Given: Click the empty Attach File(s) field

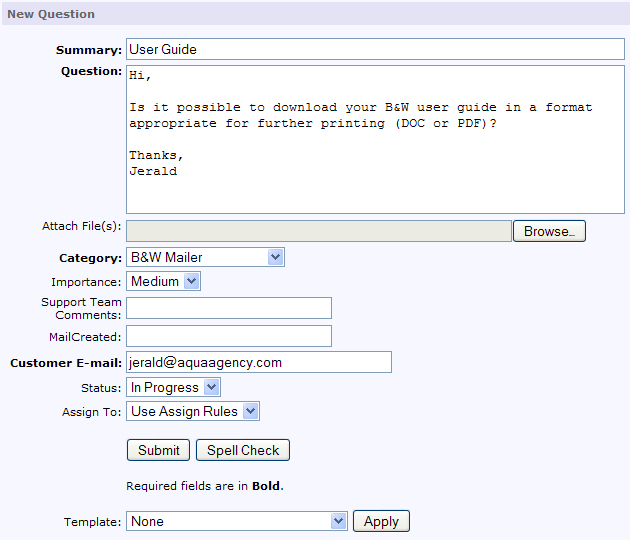Looking at the screenshot, I should pyautogui.click(x=319, y=231).
